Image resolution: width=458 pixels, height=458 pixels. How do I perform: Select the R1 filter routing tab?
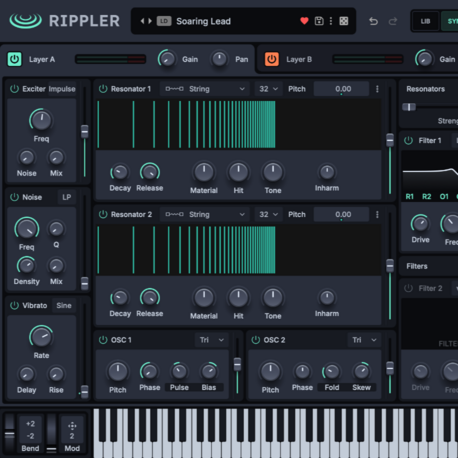409,197
